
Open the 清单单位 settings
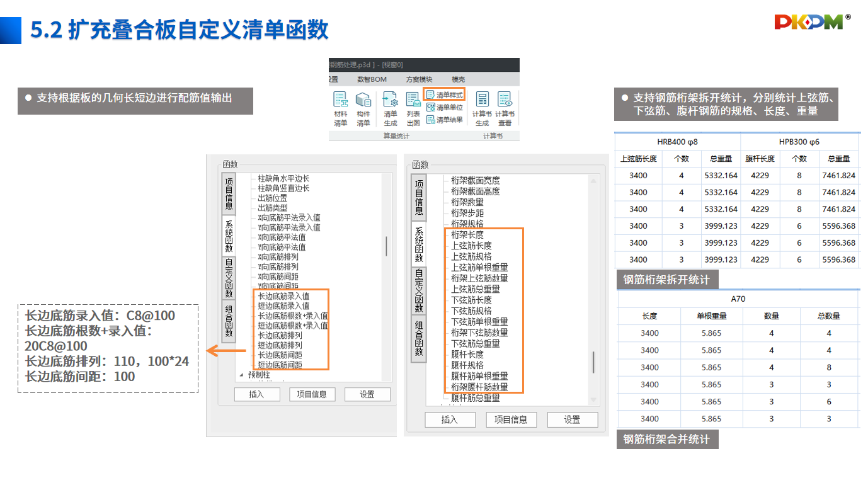445,107
